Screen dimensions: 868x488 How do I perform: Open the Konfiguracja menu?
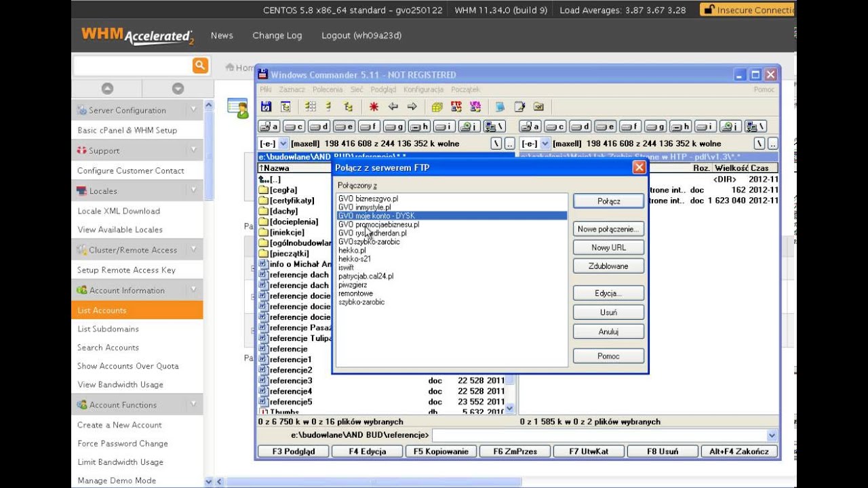point(423,89)
